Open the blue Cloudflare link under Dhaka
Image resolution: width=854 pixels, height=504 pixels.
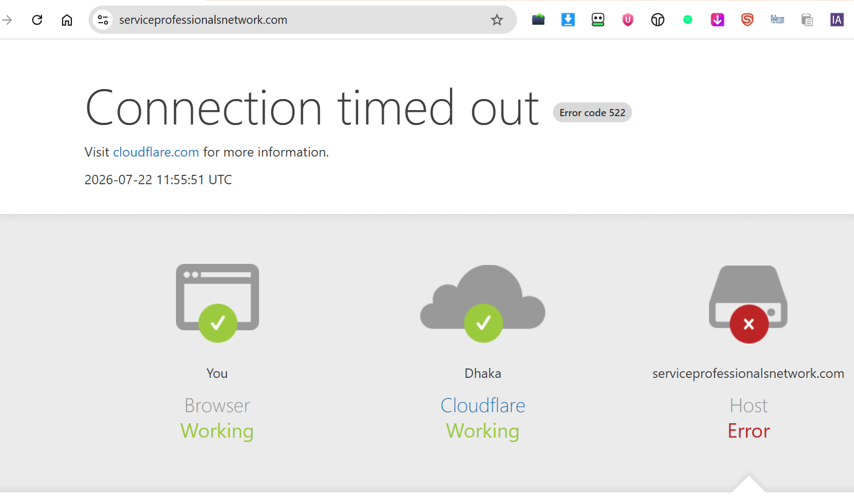483,406
